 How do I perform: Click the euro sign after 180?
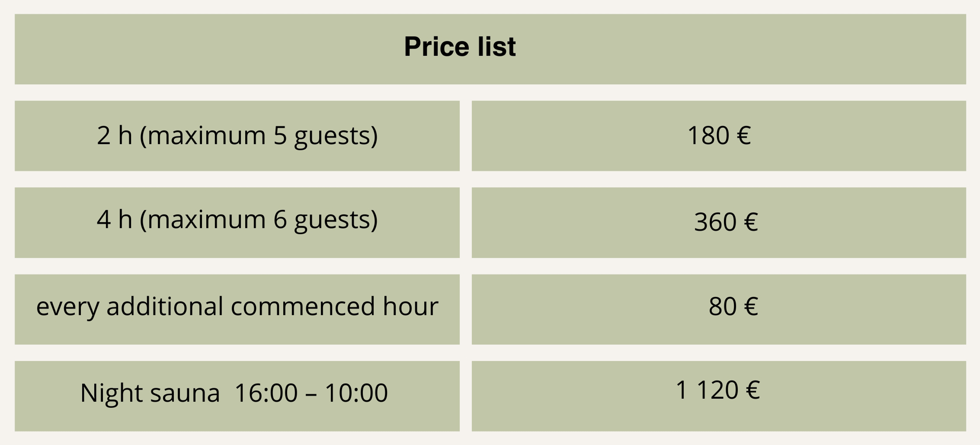click(x=743, y=135)
